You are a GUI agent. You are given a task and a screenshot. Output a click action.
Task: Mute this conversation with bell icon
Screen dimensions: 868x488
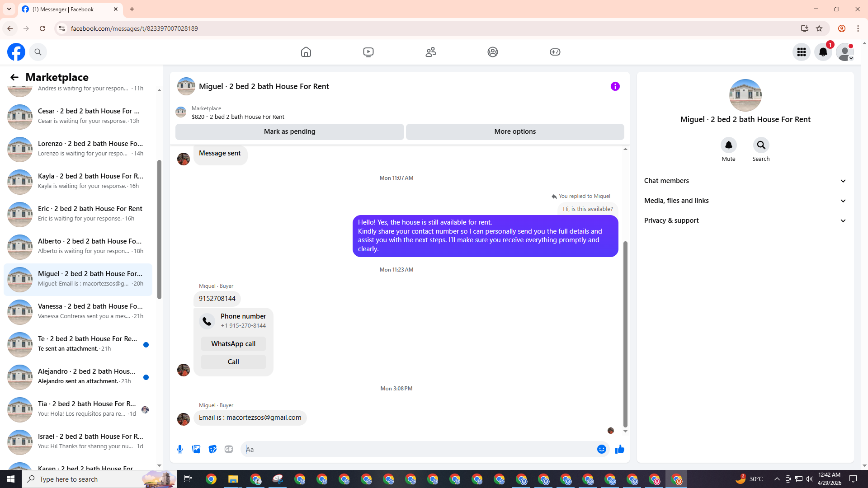click(728, 145)
